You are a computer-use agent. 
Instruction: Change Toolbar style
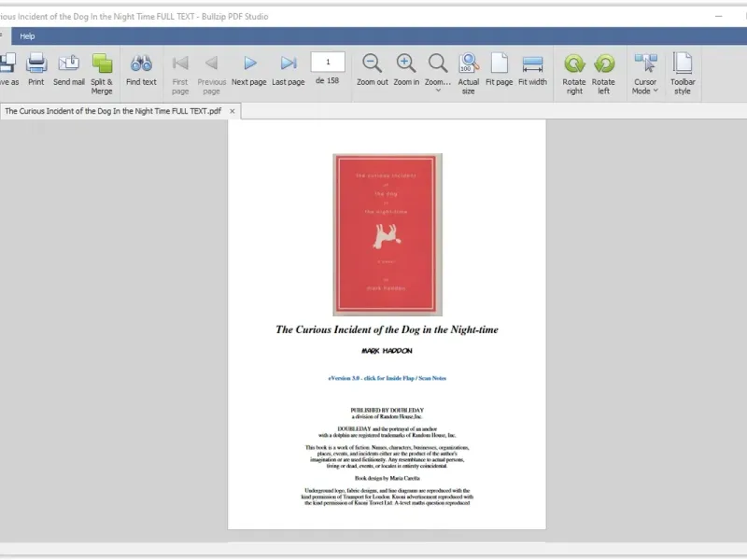[683, 74]
